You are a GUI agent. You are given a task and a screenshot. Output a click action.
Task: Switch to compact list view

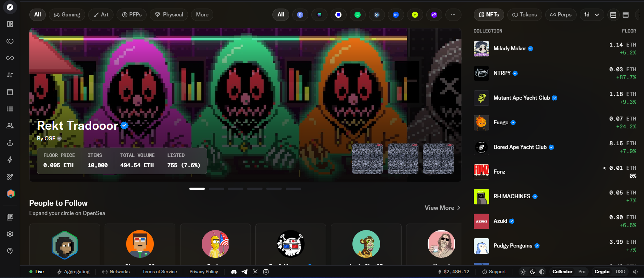coord(626,15)
